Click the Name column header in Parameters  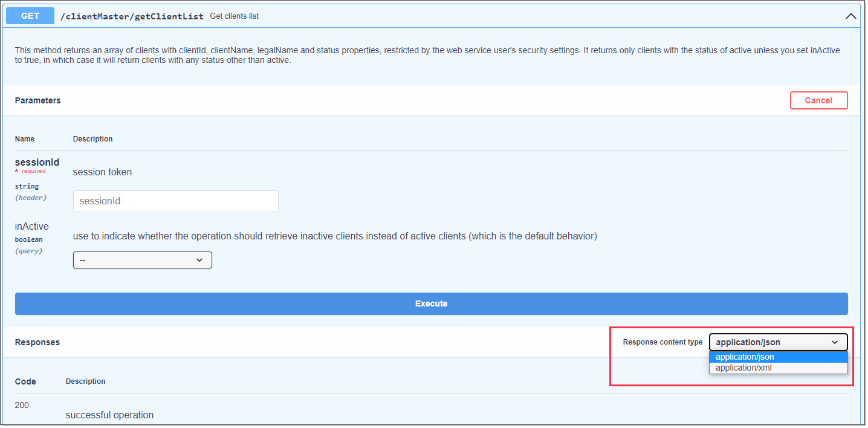(25, 139)
